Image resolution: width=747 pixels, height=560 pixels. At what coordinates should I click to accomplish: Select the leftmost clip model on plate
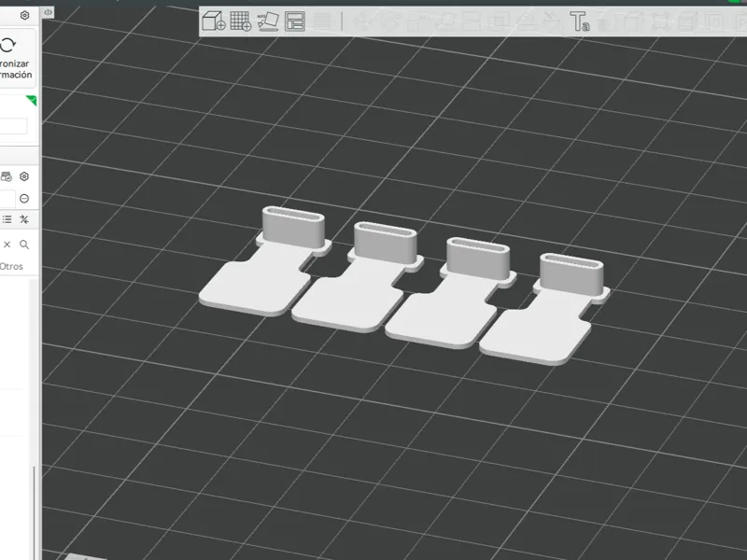pos(264,267)
